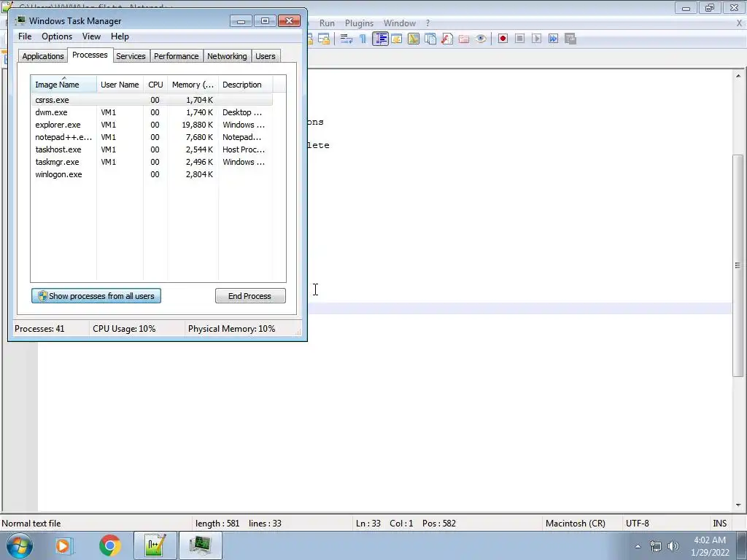Viewport: 747px width, 560px height.
Task: Toggle the monitoring eye icon
Action: tap(481, 39)
